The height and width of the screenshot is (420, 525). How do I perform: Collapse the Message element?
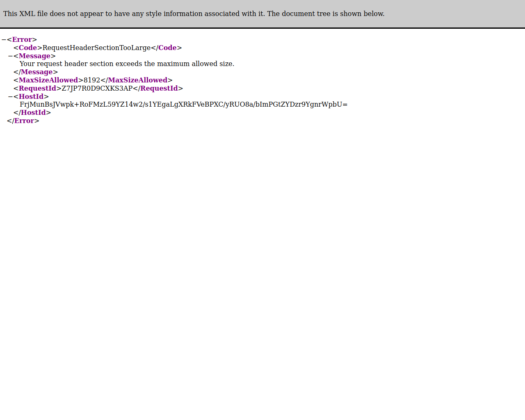(x=10, y=56)
